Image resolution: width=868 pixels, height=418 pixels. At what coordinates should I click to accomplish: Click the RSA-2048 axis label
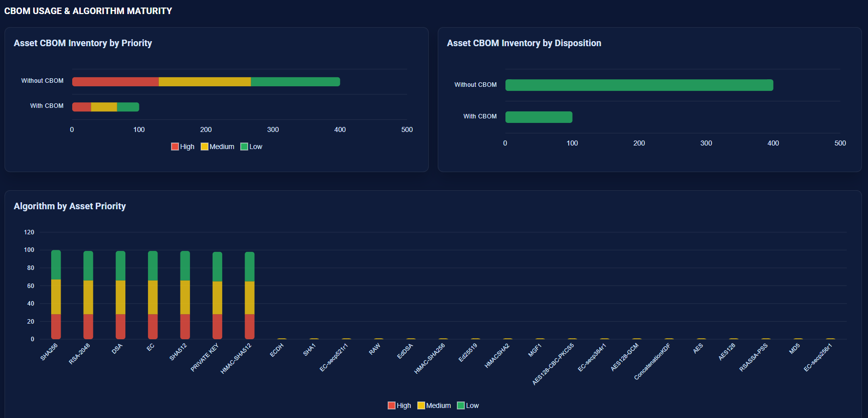point(79,354)
